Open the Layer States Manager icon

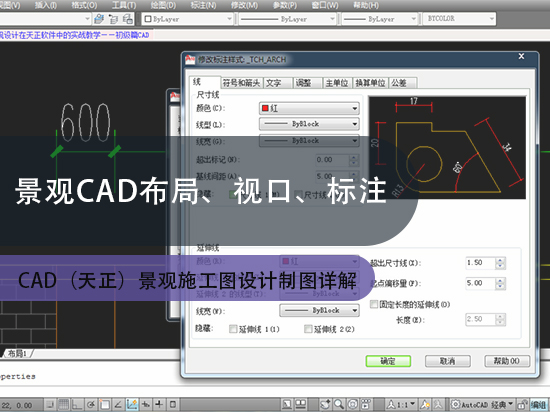click(x=128, y=19)
